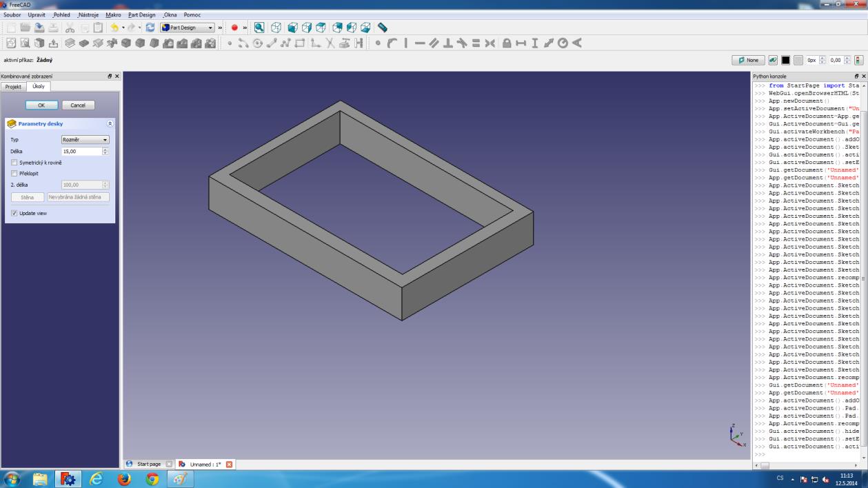Click the black color swatch
The height and width of the screenshot is (488, 868).
(x=785, y=60)
